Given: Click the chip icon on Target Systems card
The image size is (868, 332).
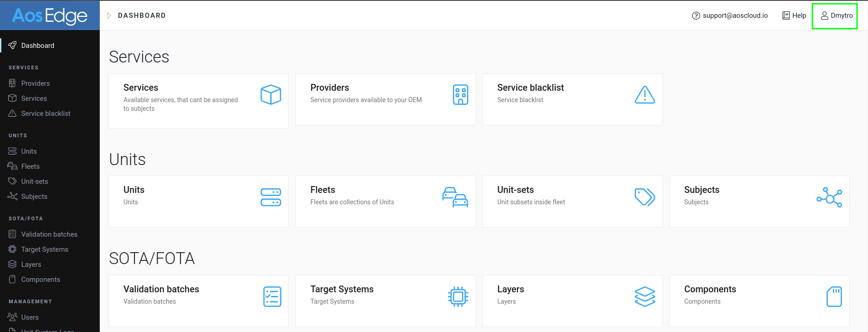Looking at the screenshot, I should [458, 296].
